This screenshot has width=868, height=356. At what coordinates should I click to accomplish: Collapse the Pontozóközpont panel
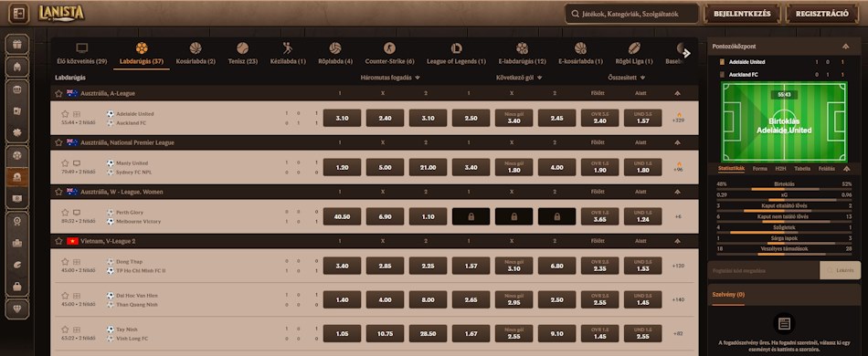tap(846, 47)
